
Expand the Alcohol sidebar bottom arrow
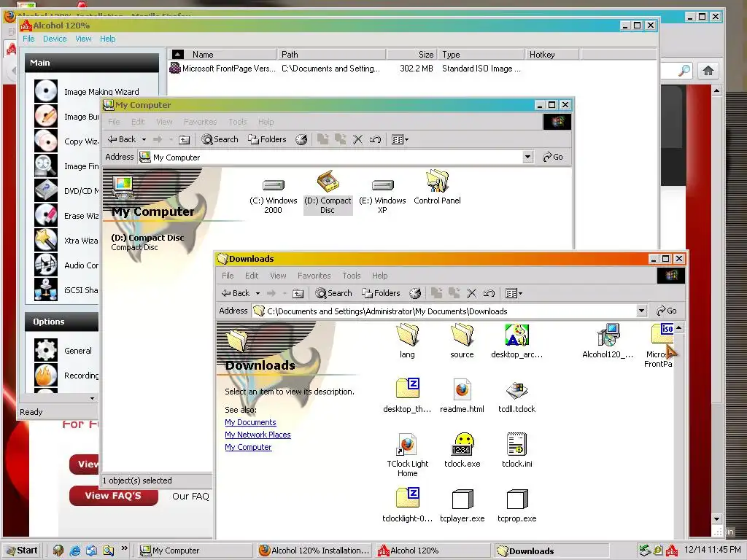[92, 398]
